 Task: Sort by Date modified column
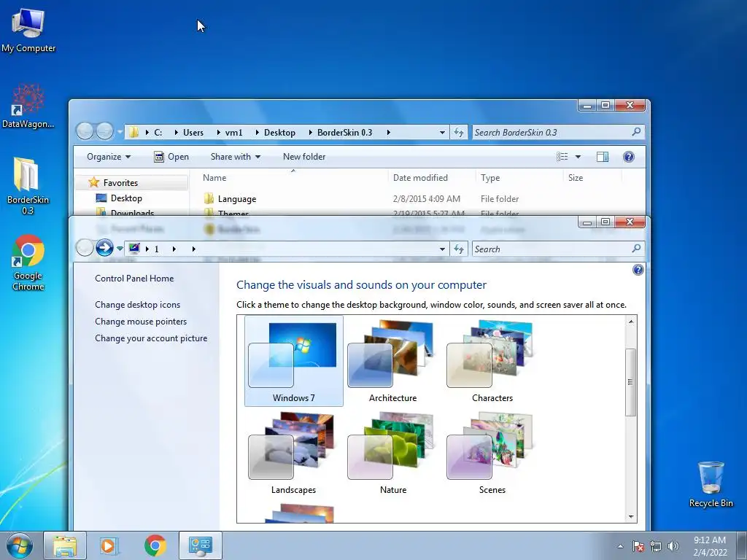click(x=432, y=178)
